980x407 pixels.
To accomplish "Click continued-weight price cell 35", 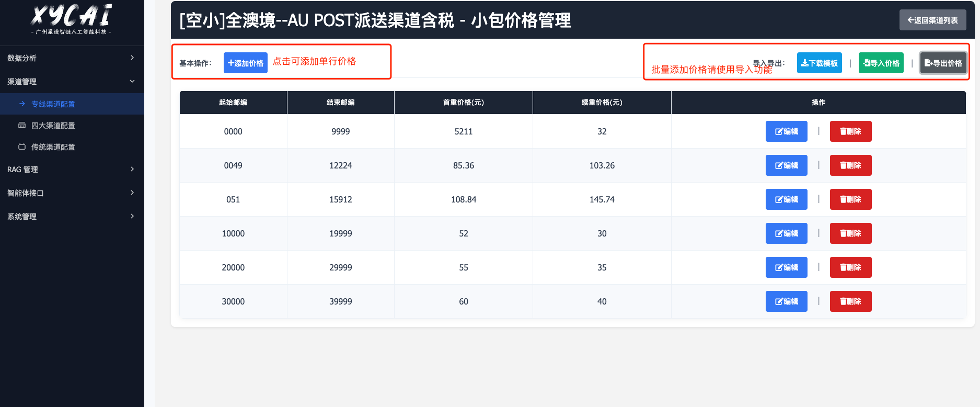I will [602, 267].
